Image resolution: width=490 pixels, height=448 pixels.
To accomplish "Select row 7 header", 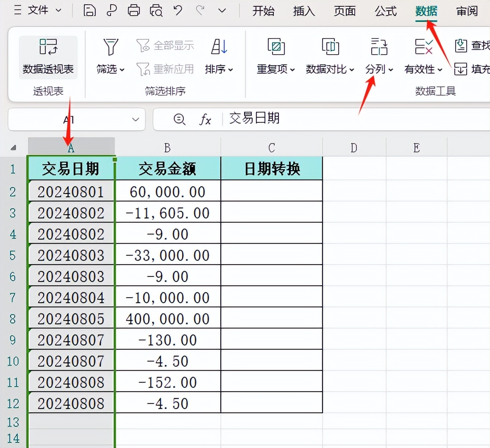I will (13, 297).
